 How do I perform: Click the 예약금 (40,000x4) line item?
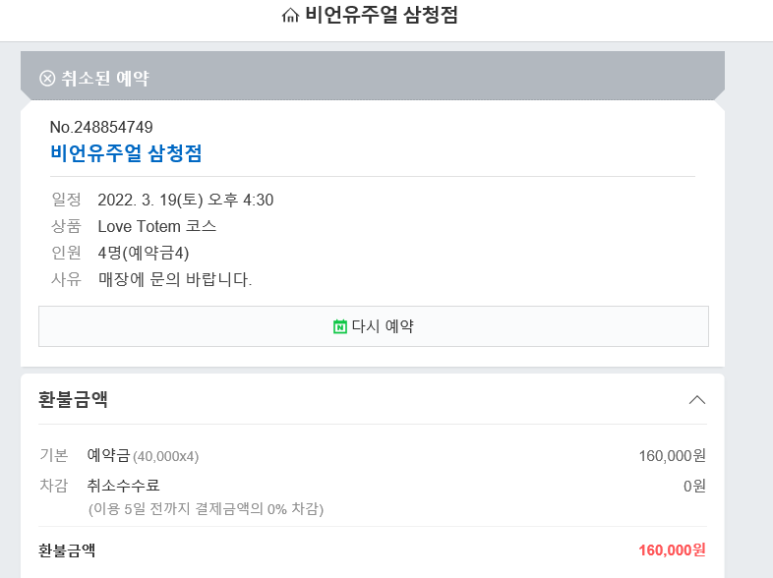pyautogui.click(x=143, y=456)
